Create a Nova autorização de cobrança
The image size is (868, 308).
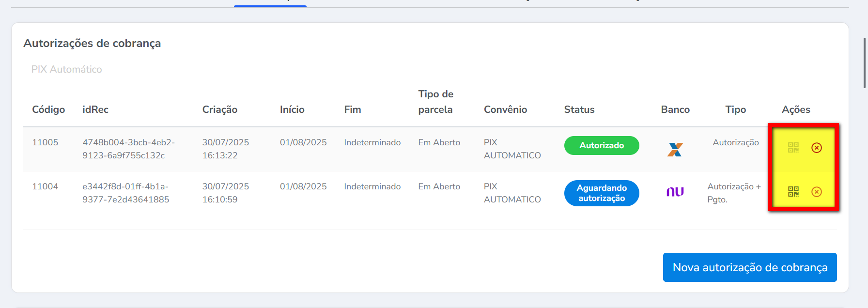[x=750, y=267]
